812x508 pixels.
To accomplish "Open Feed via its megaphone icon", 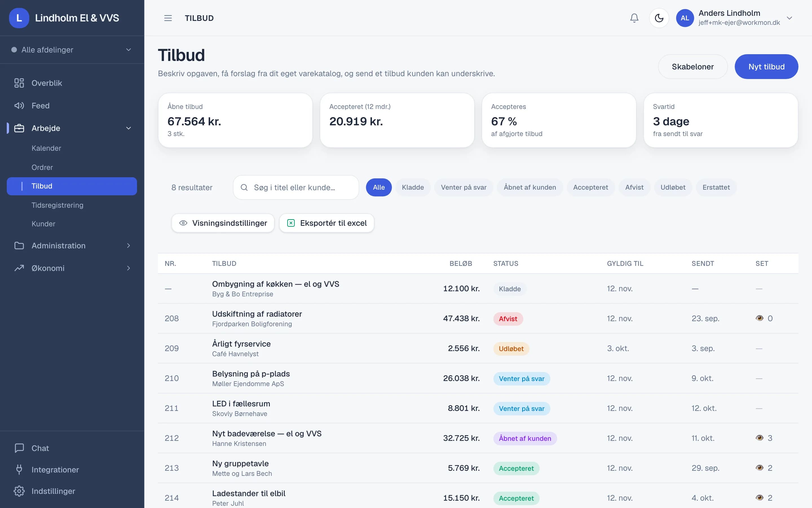I will click(x=19, y=106).
